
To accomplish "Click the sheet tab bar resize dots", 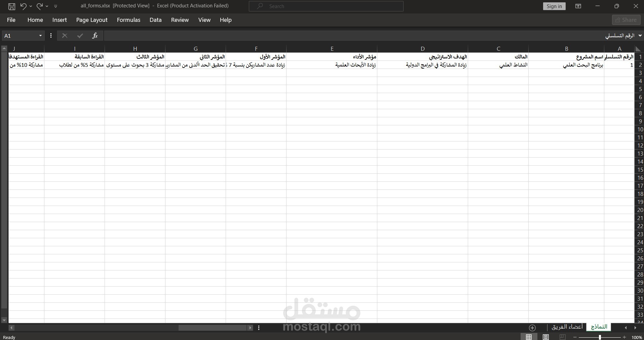I will point(259,328).
